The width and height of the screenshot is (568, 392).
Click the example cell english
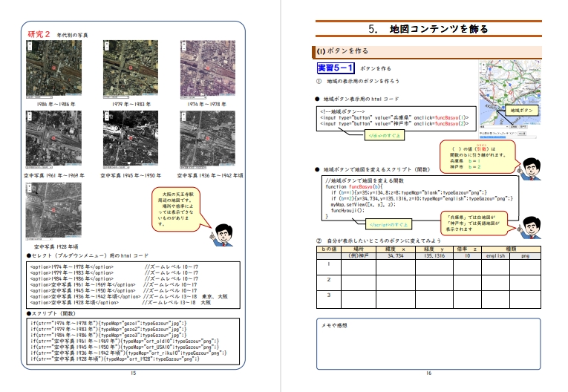[495, 256]
